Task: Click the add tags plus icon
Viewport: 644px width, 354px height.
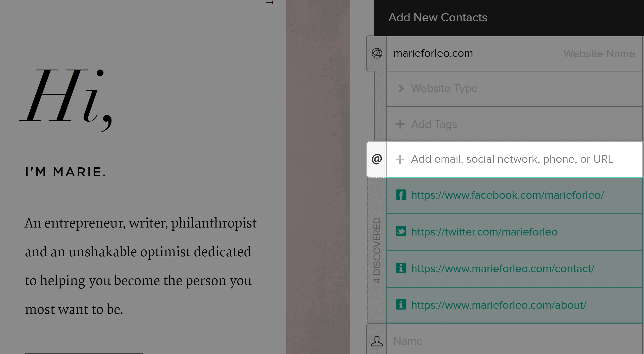Action: pyautogui.click(x=400, y=124)
